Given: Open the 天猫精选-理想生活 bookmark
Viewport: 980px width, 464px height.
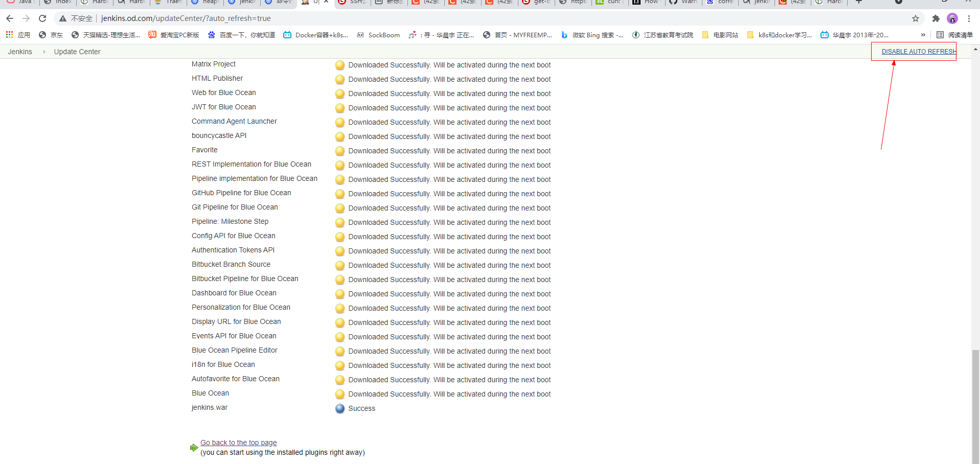Looking at the screenshot, I should (106, 35).
